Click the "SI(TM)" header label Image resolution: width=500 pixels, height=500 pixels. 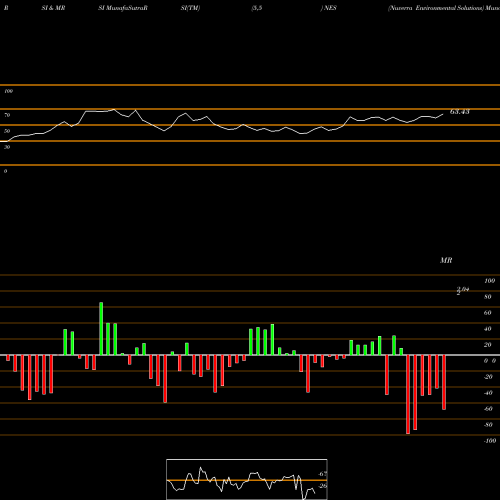[190, 8]
